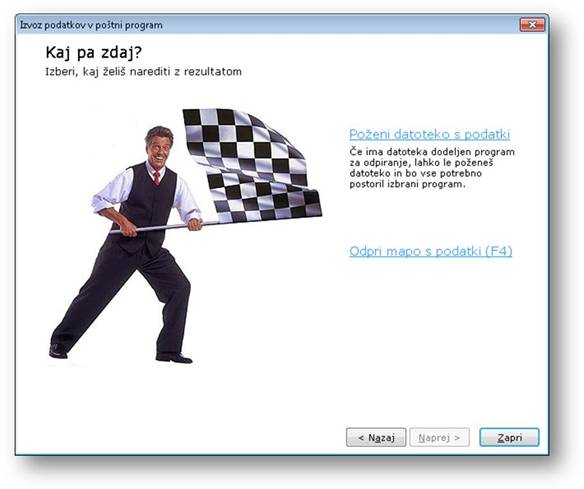
Task: Click the "Poženi datoteko s podatki" link
Action: (x=429, y=134)
